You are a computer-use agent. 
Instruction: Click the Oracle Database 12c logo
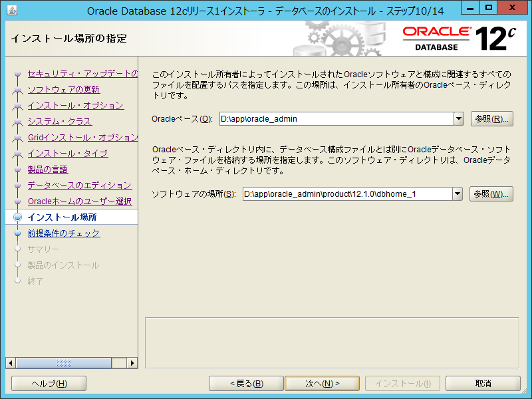pos(459,39)
